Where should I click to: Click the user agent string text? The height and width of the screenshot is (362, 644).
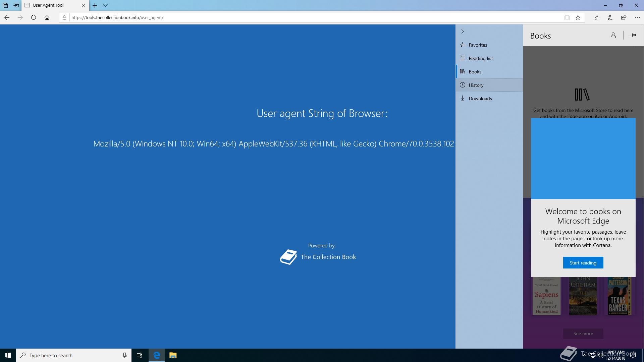coord(274,144)
